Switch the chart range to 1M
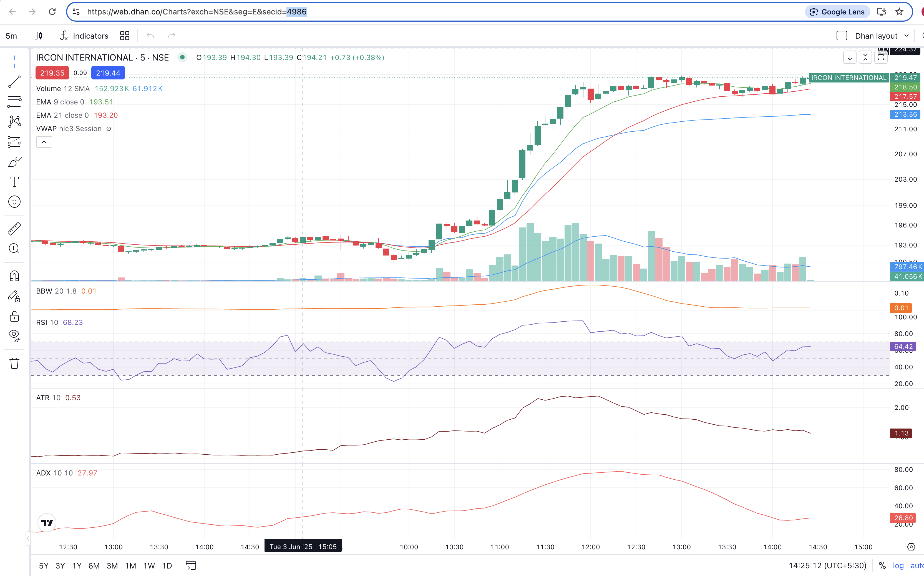Image resolution: width=924 pixels, height=576 pixels. pyautogui.click(x=130, y=566)
